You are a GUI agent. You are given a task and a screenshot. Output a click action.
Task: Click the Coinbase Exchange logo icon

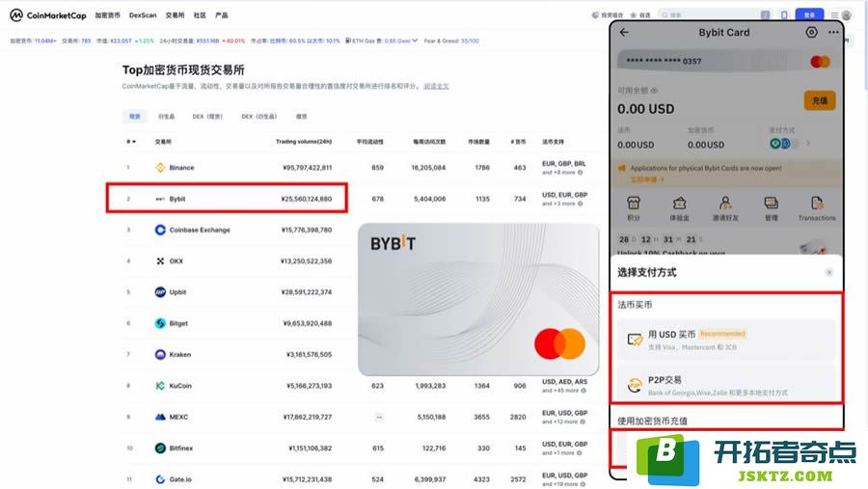click(160, 230)
